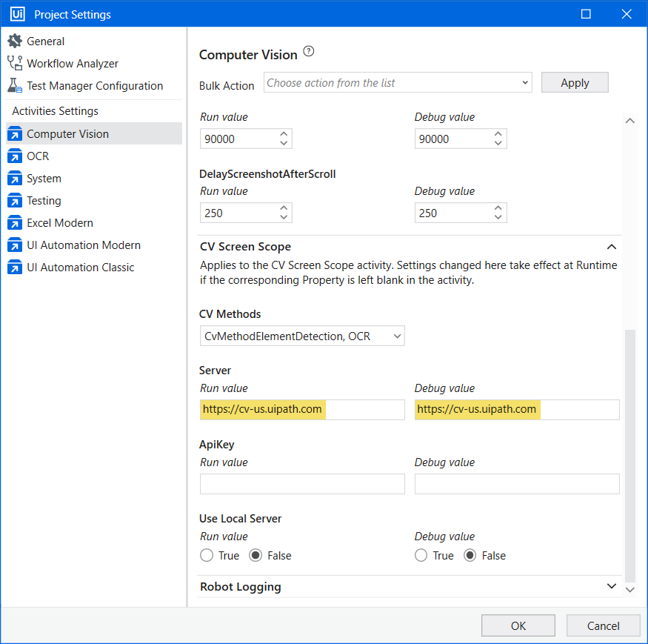The width and height of the screenshot is (648, 644).
Task: Decrease DelayScreenshotAfterScroll Run value
Action: tap(284, 217)
